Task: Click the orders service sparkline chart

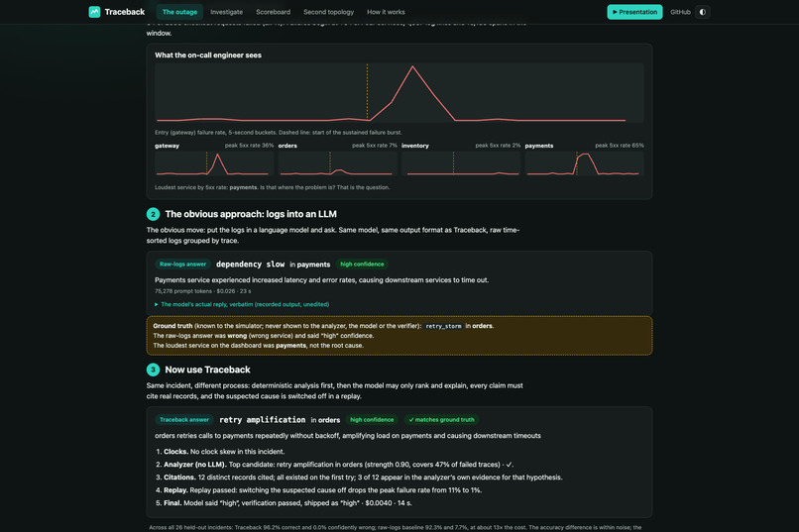Action: pos(337,162)
